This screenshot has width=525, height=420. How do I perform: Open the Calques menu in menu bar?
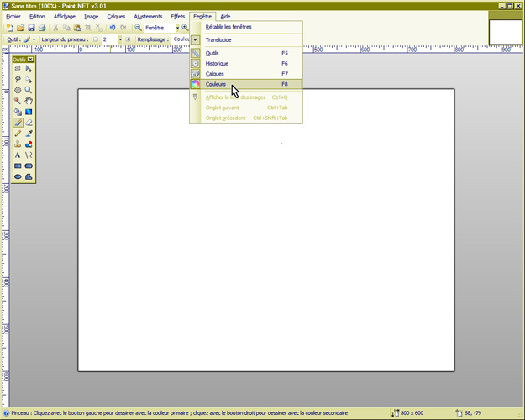(116, 16)
